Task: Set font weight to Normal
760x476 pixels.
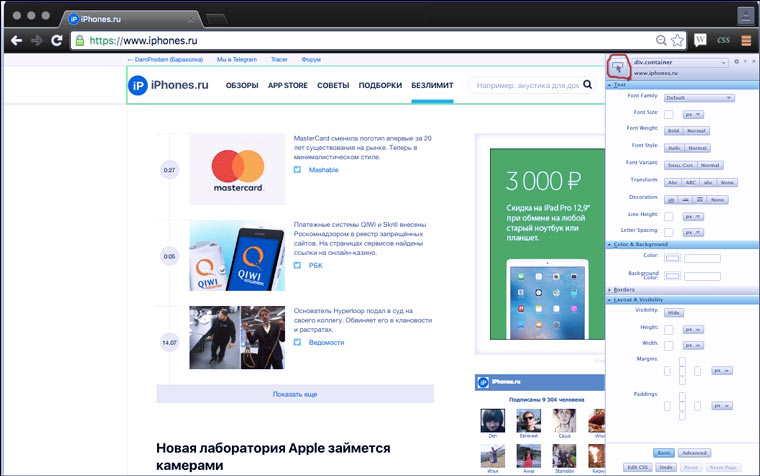Action: 697,131
